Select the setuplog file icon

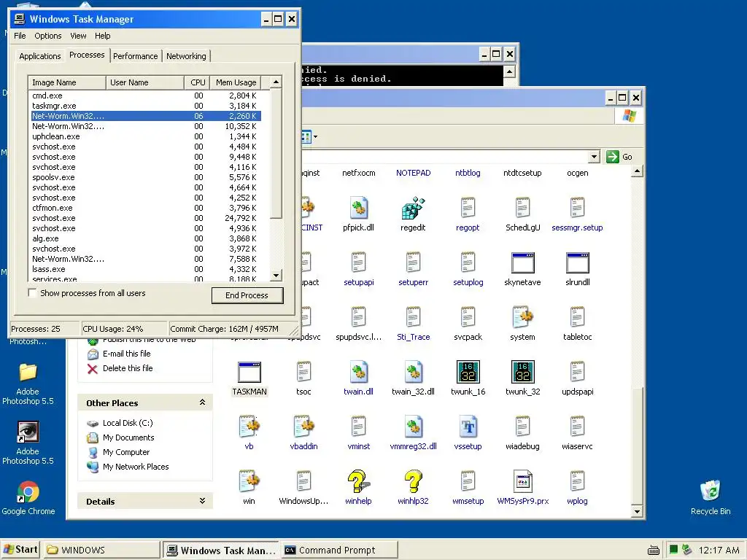(468, 262)
